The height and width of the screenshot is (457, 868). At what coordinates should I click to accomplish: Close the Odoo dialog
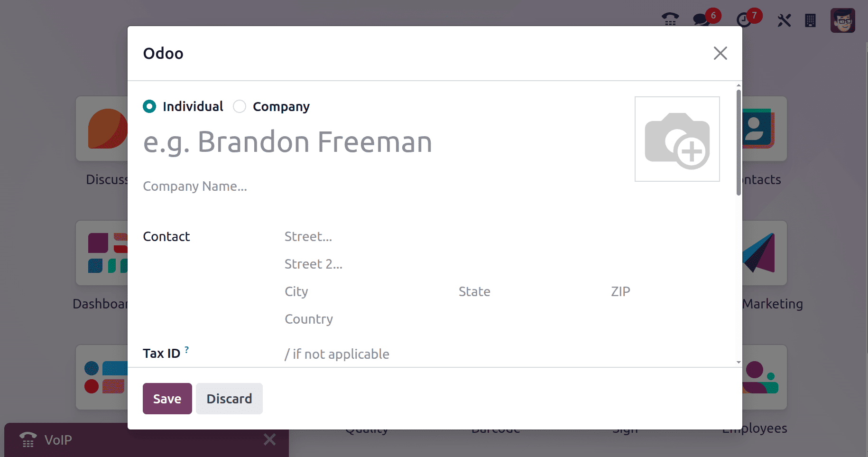coord(720,53)
